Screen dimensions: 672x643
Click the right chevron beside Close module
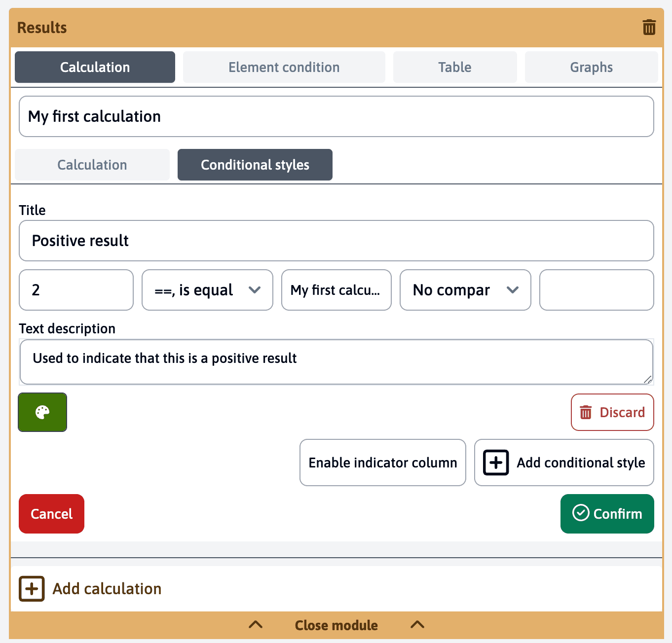click(417, 625)
